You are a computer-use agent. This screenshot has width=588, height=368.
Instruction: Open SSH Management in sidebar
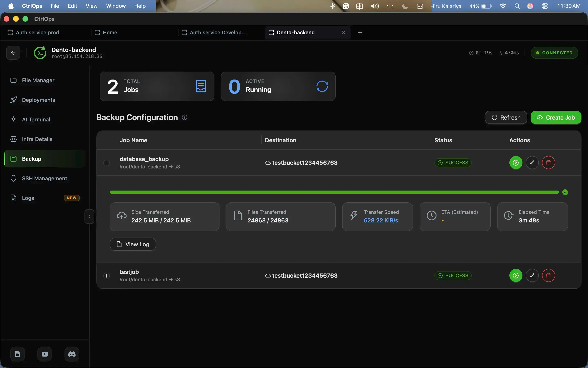(45, 178)
